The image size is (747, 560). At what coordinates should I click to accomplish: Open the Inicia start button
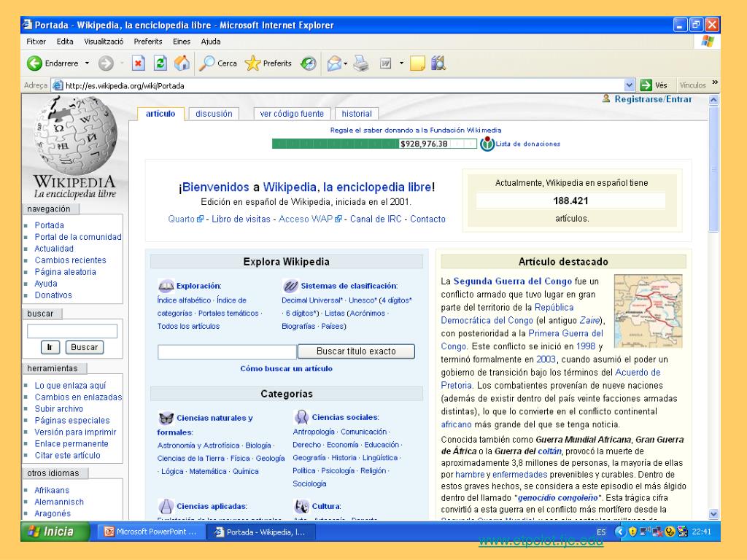(x=55, y=532)
